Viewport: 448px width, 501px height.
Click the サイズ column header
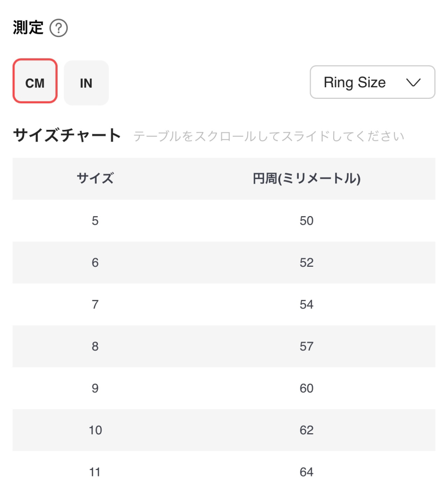[x=95, y=179]
